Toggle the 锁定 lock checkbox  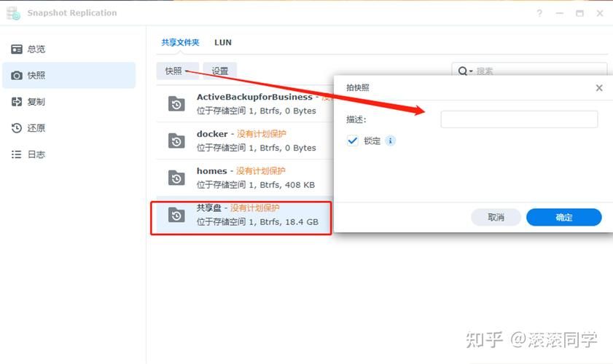[x=352, y=141]
